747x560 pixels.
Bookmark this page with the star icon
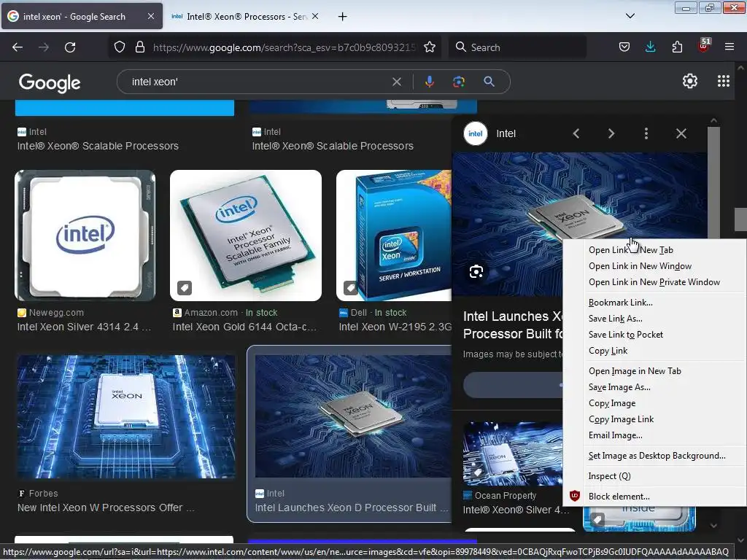pyautogui.click(x=429, y=47)
